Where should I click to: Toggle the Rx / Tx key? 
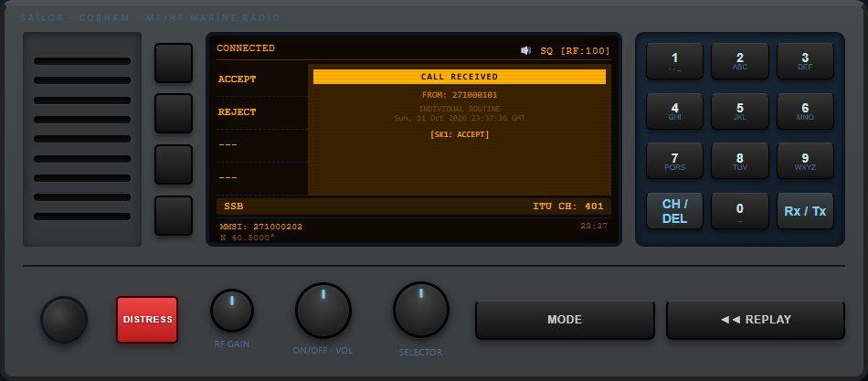(805, 210)
